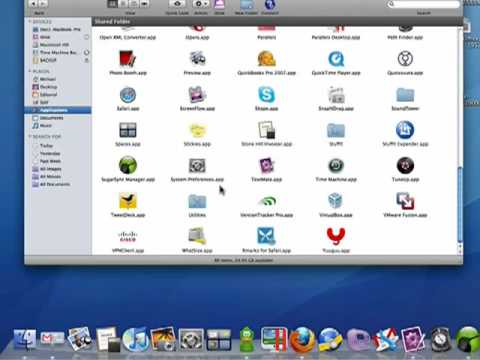Open TextMate.app icon

click(x=266, y=166)
